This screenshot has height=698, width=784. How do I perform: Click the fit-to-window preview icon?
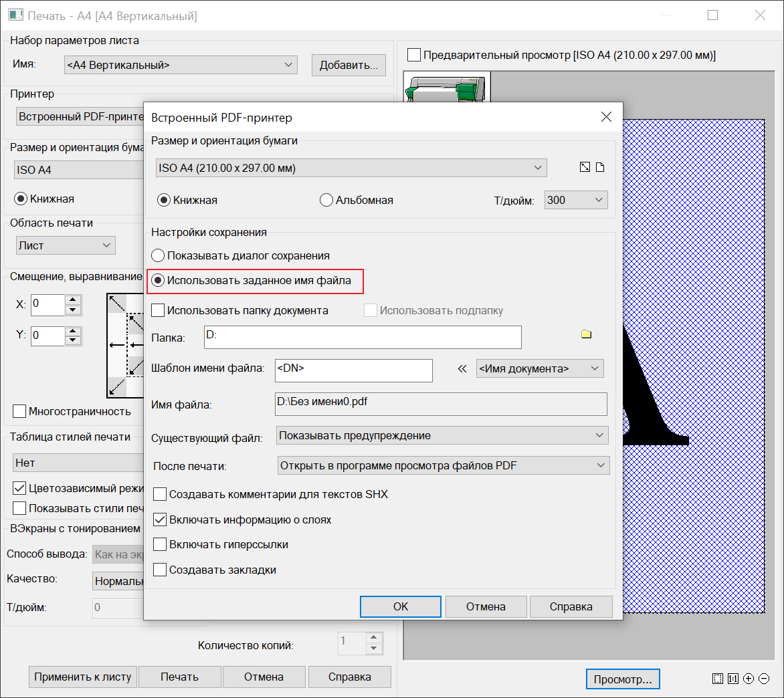coord(717,679)
